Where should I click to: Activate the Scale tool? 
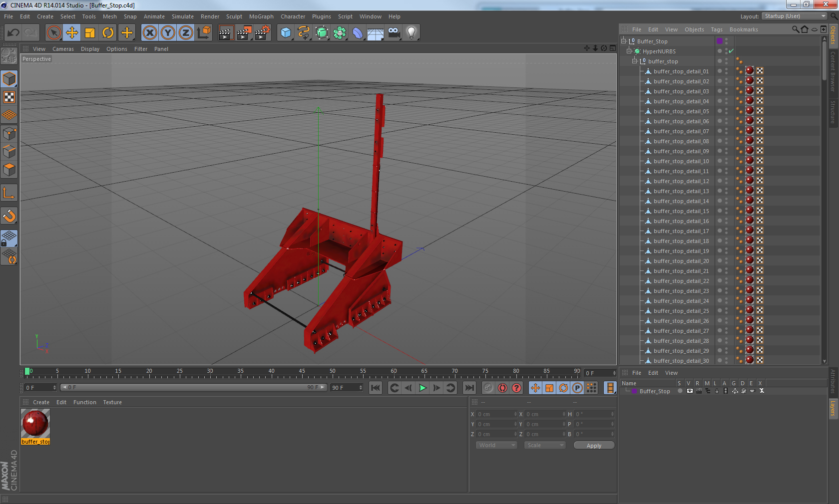pos(90,33)
